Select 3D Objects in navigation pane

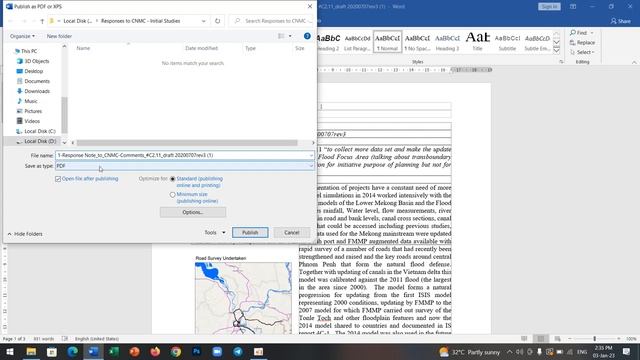click(x=36, y=61)
